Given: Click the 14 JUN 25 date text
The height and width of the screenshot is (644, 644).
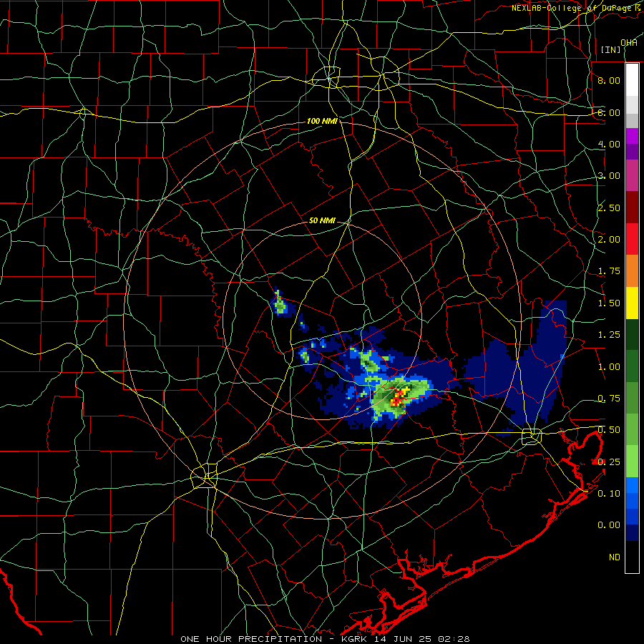Looking at the screenshot, I should [x=404, y=639].
